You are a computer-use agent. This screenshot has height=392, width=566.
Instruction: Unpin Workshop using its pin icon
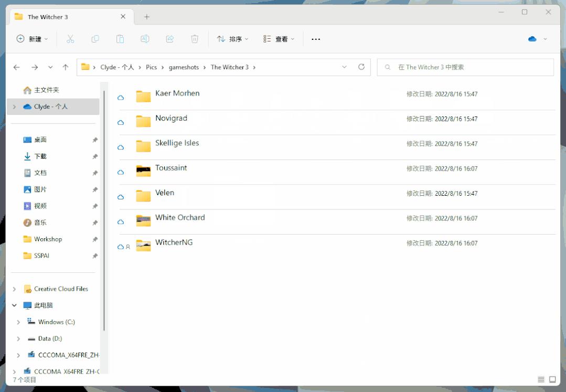95,239
